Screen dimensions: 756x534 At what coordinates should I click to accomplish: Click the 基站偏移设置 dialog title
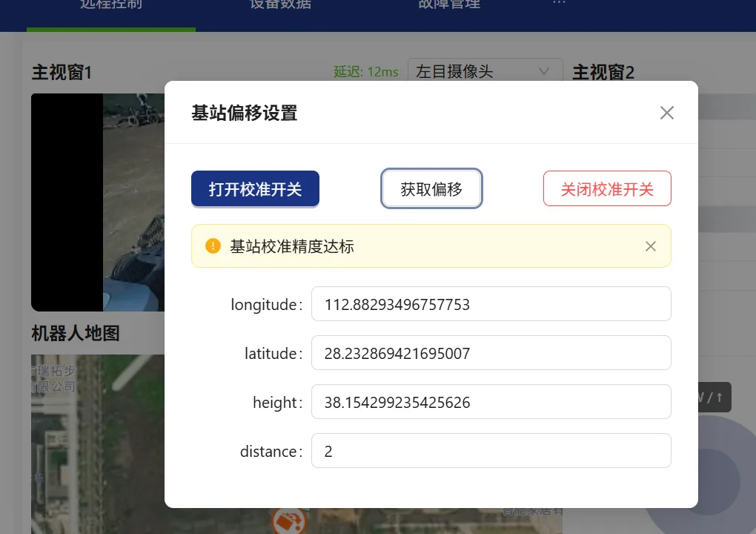[x=245, y=113]
